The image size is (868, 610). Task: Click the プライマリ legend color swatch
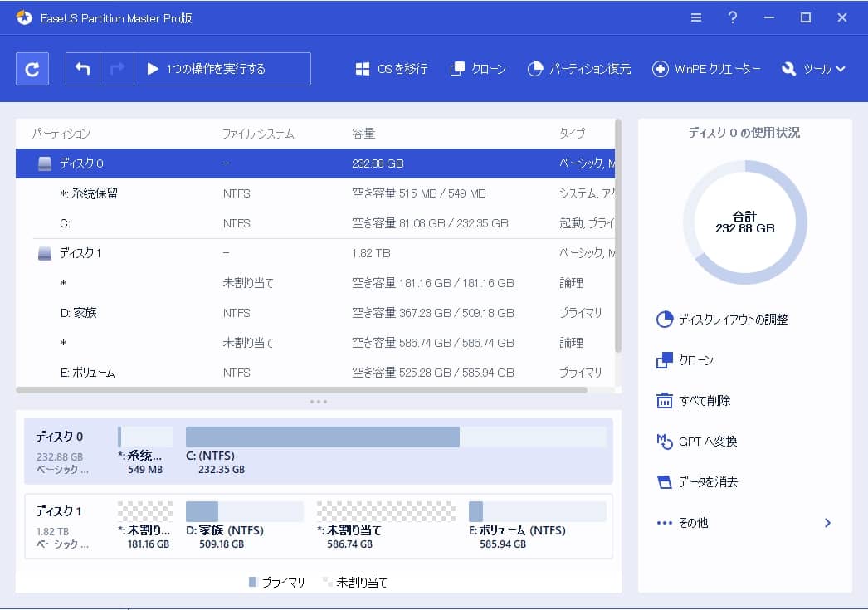tap(252, 582)
